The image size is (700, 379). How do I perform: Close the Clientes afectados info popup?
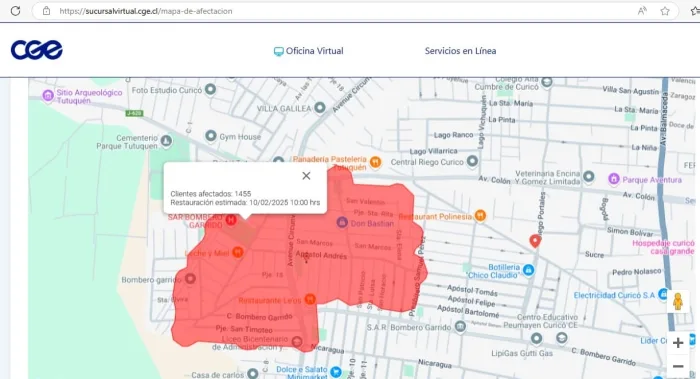[306, 176]
